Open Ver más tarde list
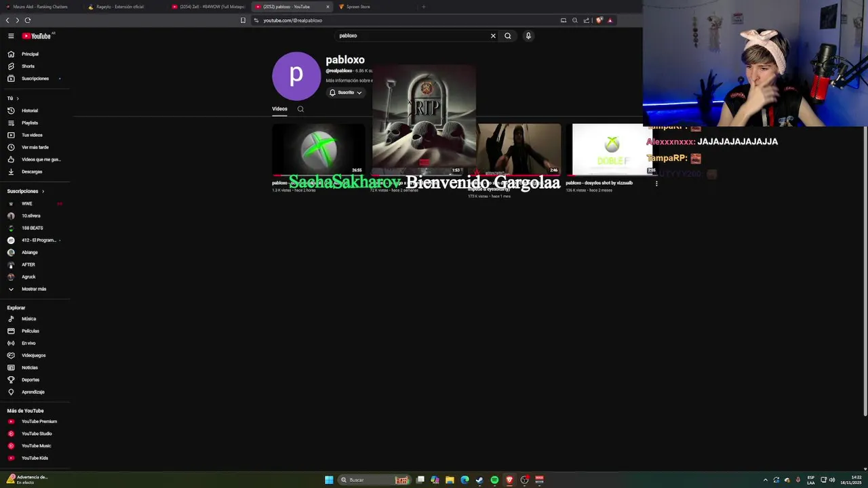 pos(35,147)
